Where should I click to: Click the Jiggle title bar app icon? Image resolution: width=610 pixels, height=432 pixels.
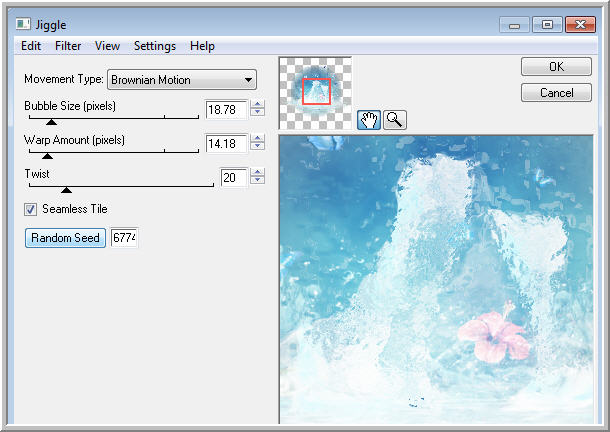pyautogui.click(x=23, y=24)
